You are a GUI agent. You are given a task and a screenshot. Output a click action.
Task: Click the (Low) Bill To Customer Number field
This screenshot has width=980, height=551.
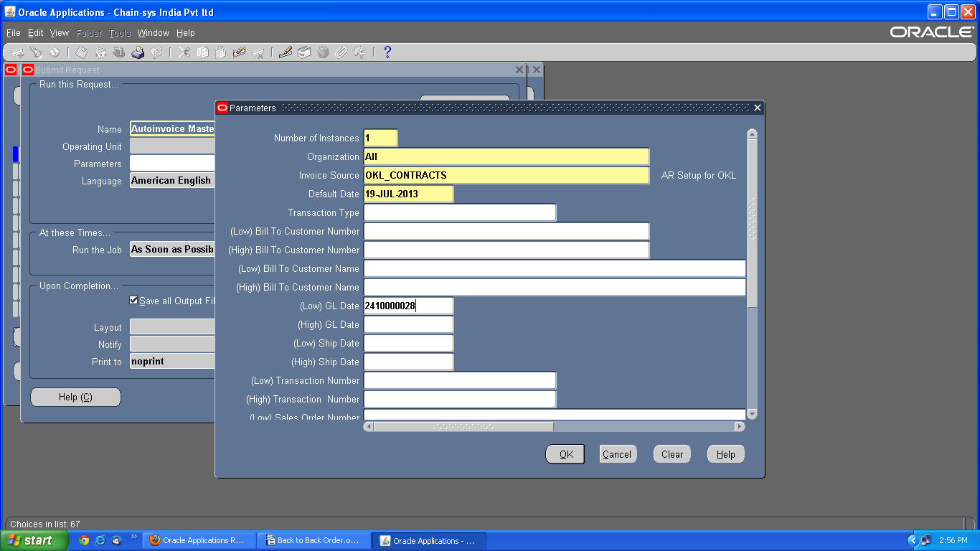(x=507, y=231)
